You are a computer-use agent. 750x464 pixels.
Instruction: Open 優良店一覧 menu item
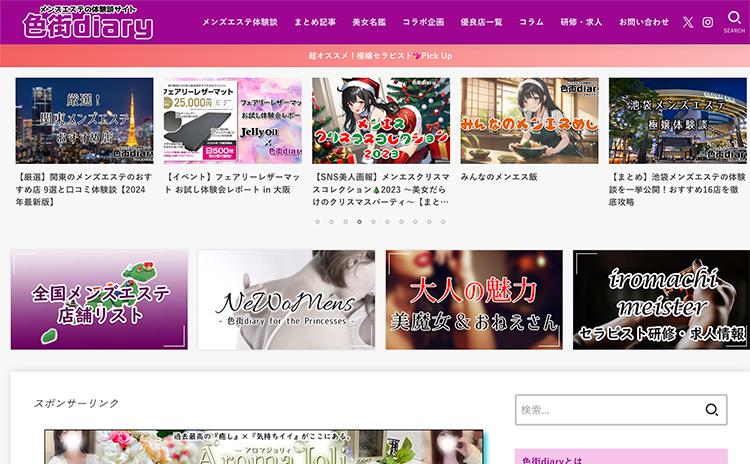(481, 22)
